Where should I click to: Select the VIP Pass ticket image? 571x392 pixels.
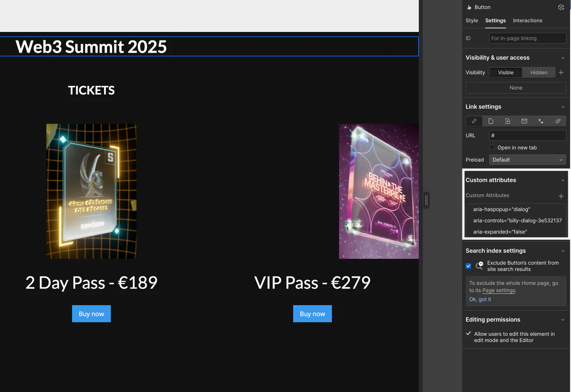[x=379, y=191]
